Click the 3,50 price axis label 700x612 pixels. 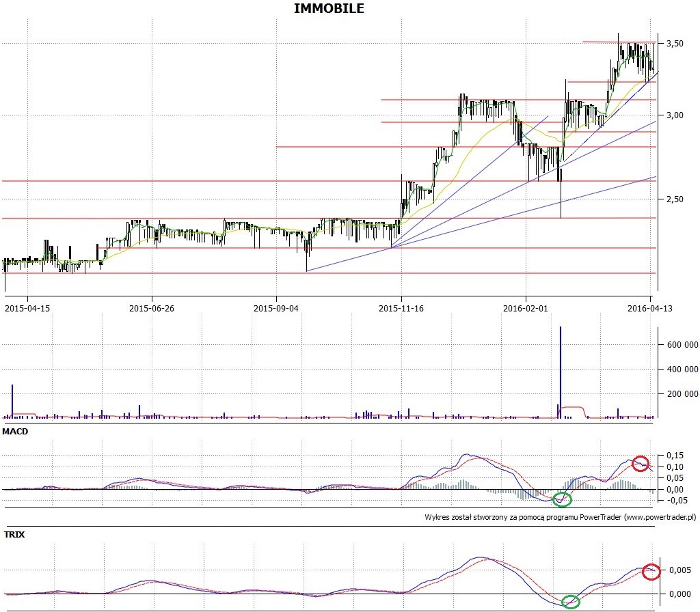[675, 43]
